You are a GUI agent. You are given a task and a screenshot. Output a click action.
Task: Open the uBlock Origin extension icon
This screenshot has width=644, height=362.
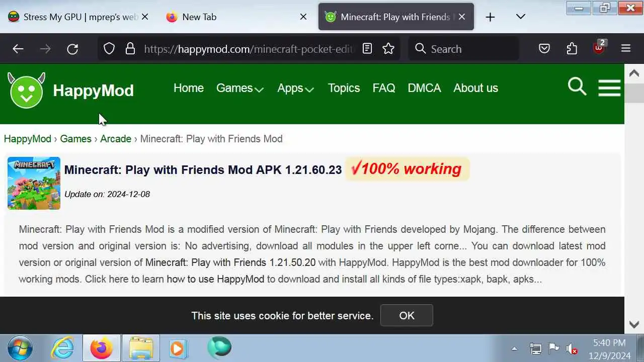point(599,48)
